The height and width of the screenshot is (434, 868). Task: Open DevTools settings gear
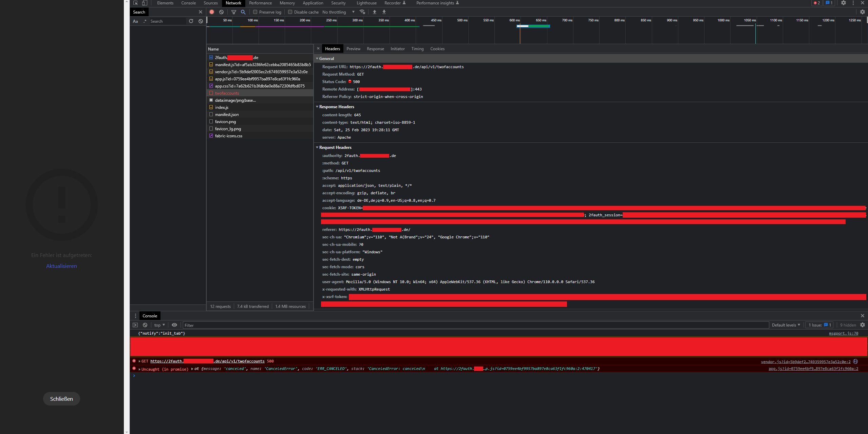tap(844, 3)
